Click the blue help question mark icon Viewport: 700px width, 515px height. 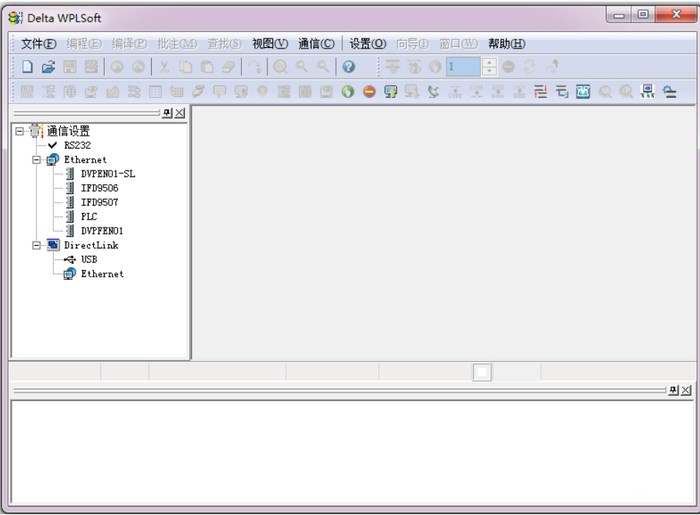[x=349, y=67]
